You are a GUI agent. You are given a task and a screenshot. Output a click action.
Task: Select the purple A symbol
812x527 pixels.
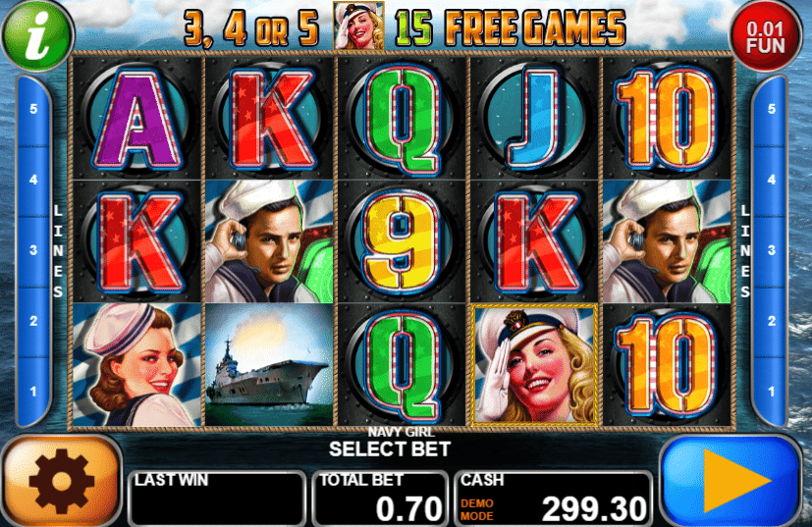point(136,118)
